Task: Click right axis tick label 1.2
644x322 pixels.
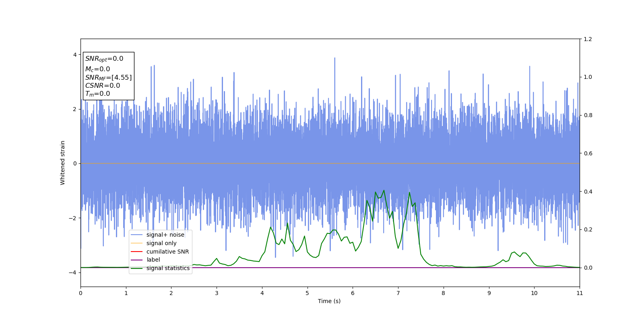Action: pos(588,39)
